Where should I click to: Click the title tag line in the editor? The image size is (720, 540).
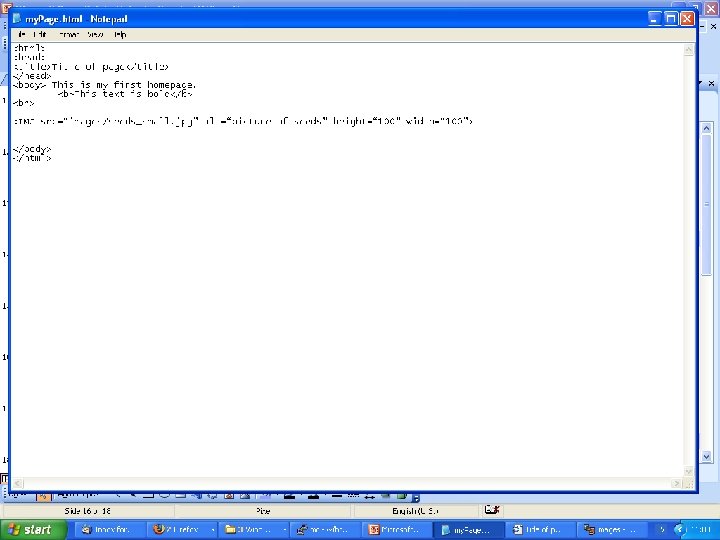[91, 67]
